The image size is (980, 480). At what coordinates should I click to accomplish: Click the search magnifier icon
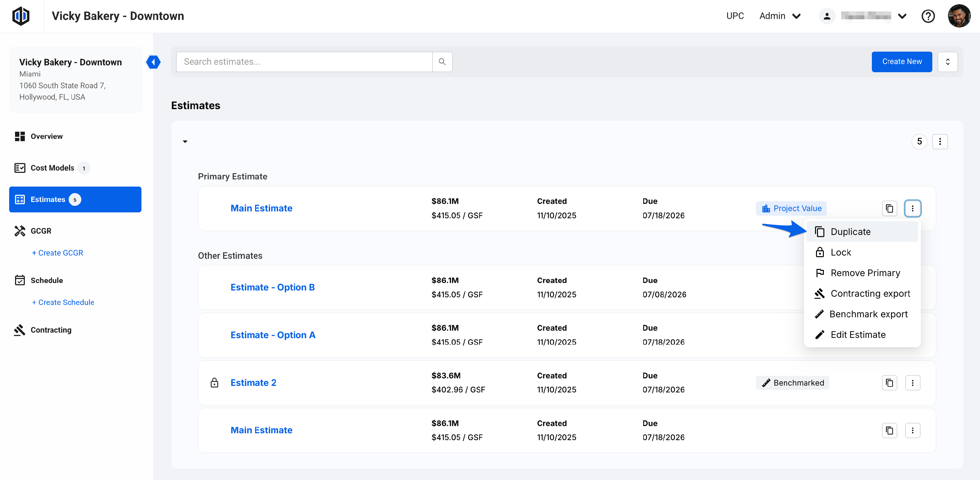tap(442, 62)
